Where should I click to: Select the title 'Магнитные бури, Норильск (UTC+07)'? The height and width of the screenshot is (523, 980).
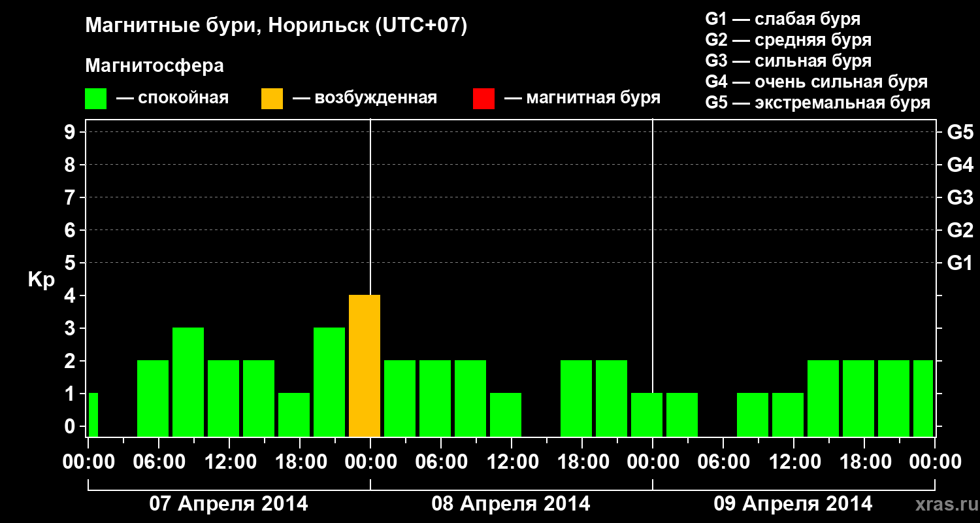tap(276, 26)
